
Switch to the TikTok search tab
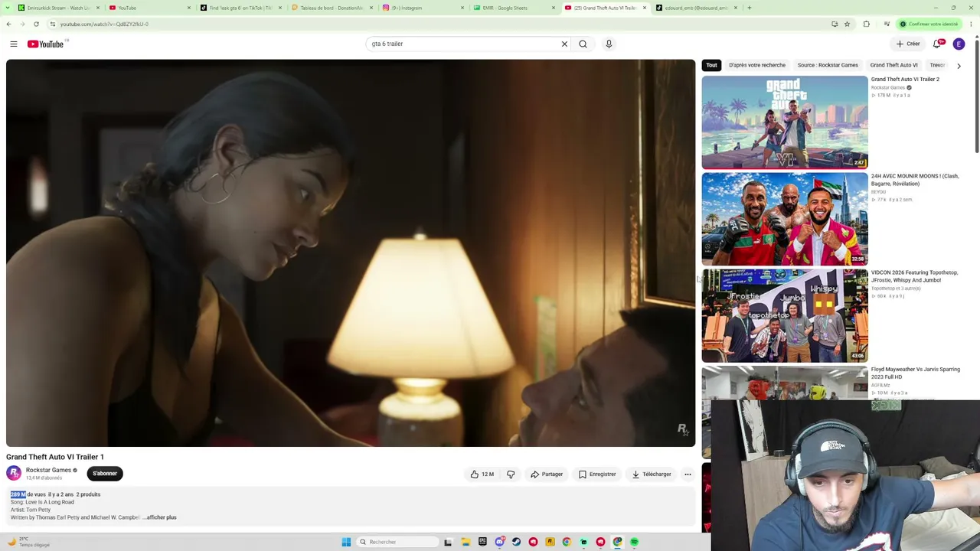point(240,8)
